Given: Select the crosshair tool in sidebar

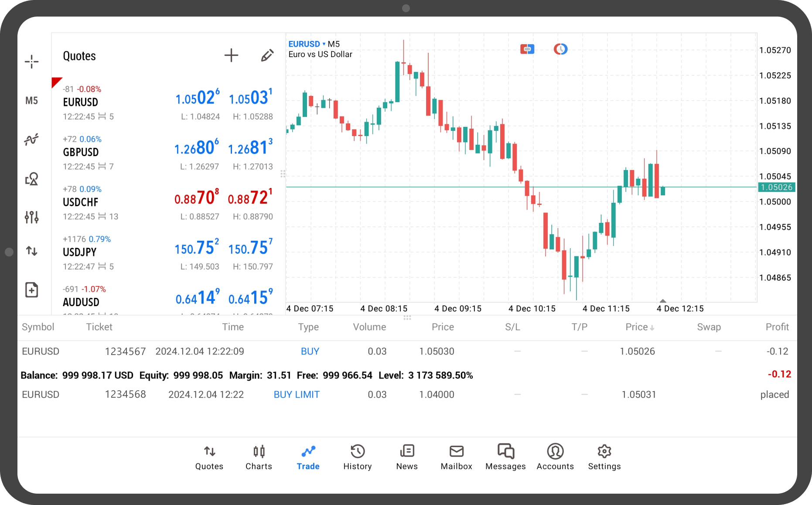Looking at the screenshot, I should (x=31, y=61).
